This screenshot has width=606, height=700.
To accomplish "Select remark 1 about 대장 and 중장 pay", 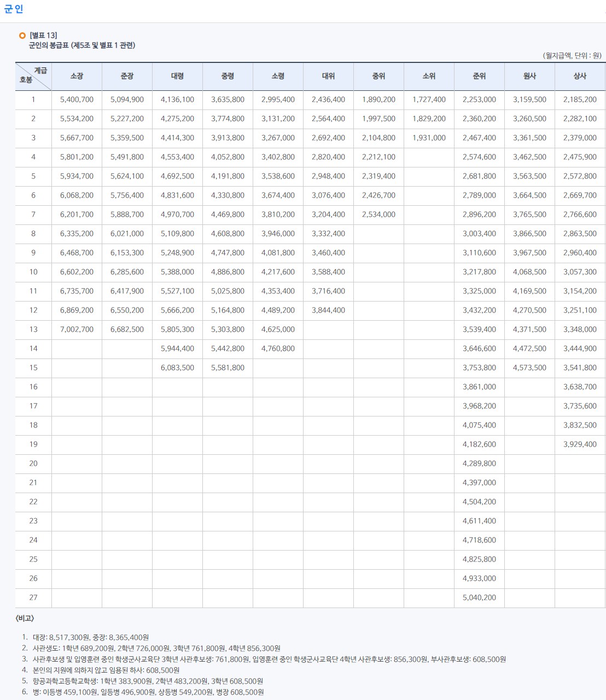I will click(91, 638).
